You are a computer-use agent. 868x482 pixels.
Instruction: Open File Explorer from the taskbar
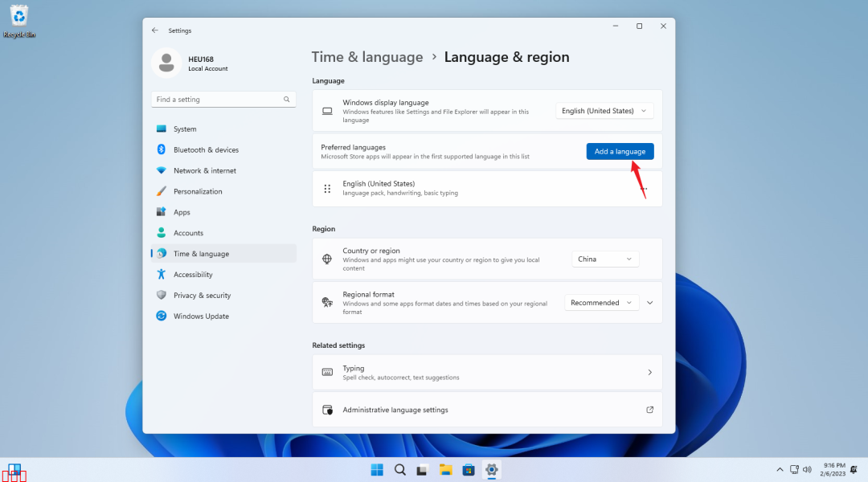(445, 470)
